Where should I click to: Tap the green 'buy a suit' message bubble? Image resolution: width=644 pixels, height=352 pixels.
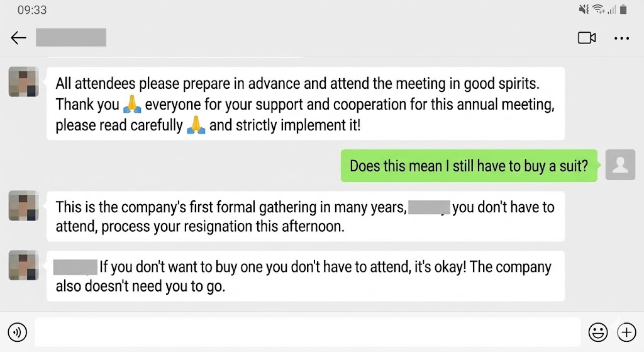469,166
